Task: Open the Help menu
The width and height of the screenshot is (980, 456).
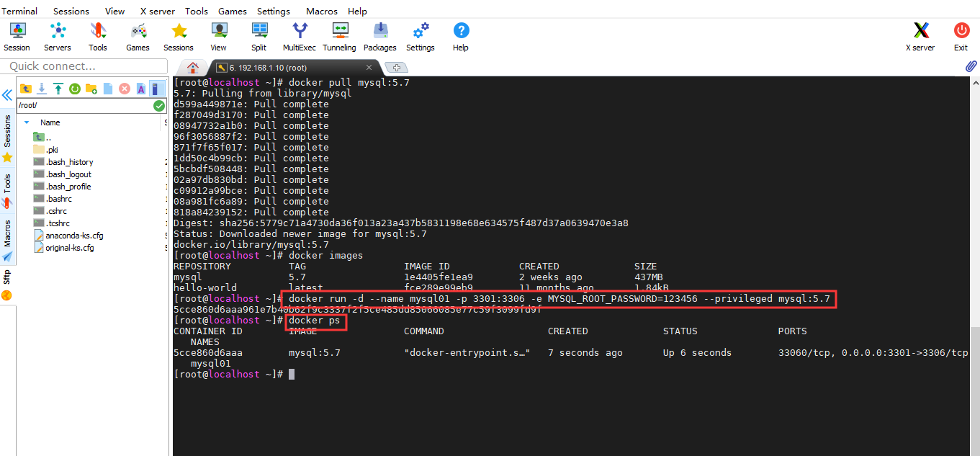Action: 357,11
